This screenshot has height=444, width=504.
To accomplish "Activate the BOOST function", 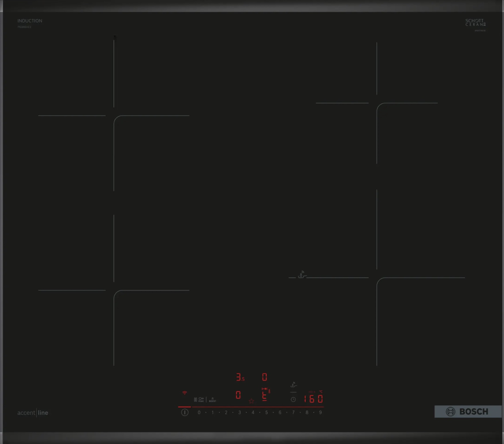I will click(x=212, y=400).
